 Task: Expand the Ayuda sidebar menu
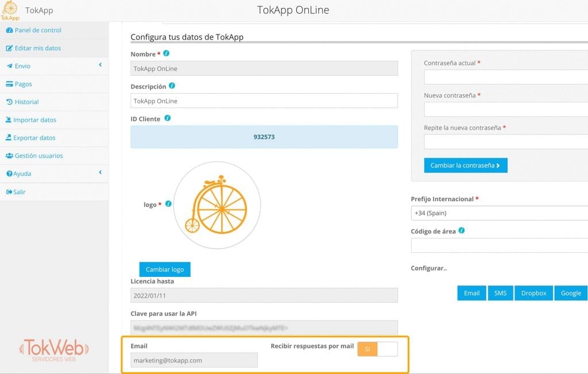(x=54, y=173)
